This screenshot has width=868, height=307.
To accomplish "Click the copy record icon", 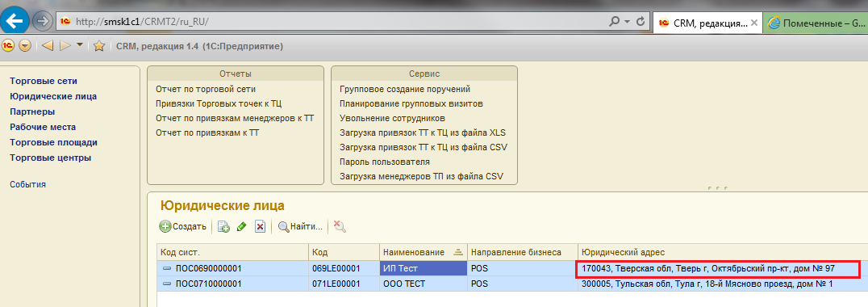I will [x=223, y=226].
